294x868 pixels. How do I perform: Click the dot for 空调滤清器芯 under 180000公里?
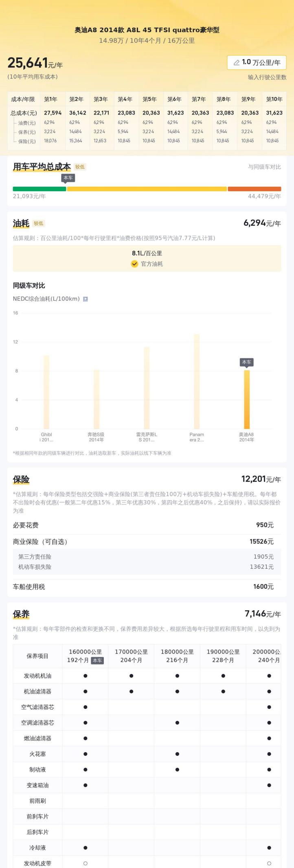[177, 722]
